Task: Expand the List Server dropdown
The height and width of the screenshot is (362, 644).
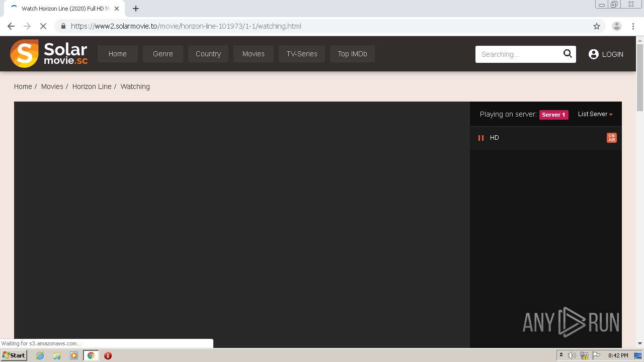Action: [595, 114]
